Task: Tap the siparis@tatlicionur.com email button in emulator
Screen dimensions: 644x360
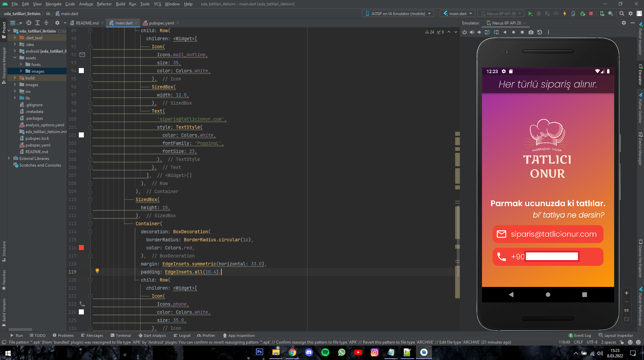Action: pos(548,234)
